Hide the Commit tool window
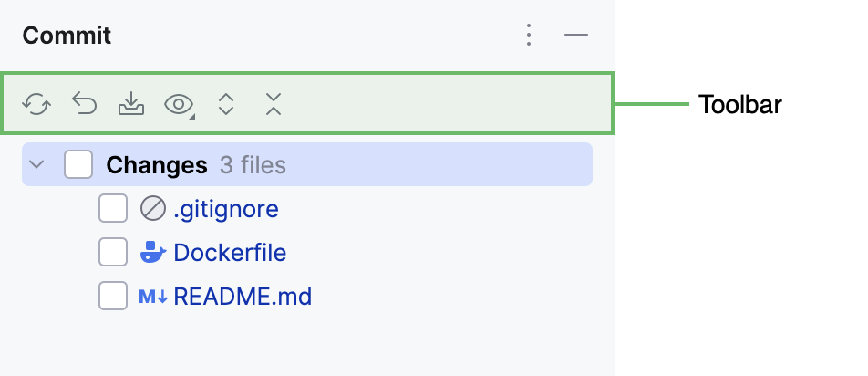Screen dimensions: 868x376 576,36
